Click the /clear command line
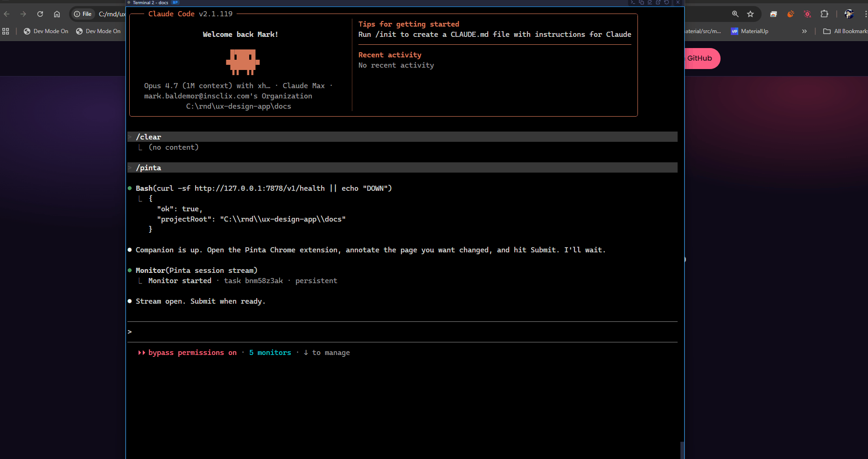Viewport: 868px width, 459px height. click(x=402, y=137)
